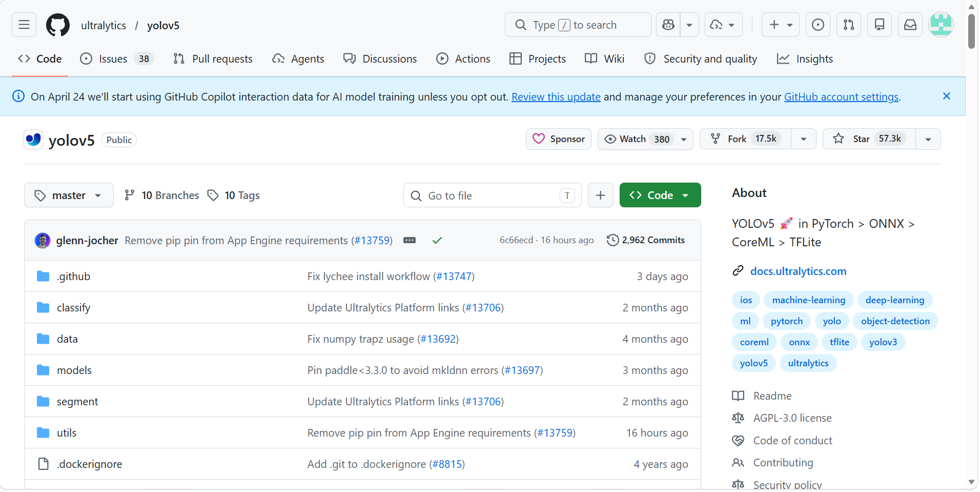Open pull request #13692 link
This screenshot has width=980, height=492.
[x=438, y=339]
